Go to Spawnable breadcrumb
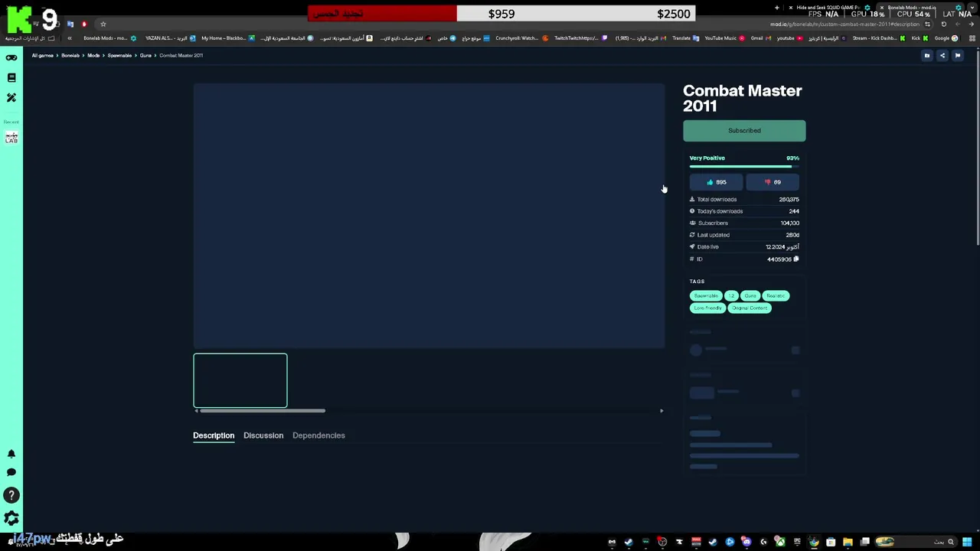Image resolution: width=980 pixels, height=551 pixels. pyautogui.click(x=119, y=55)
